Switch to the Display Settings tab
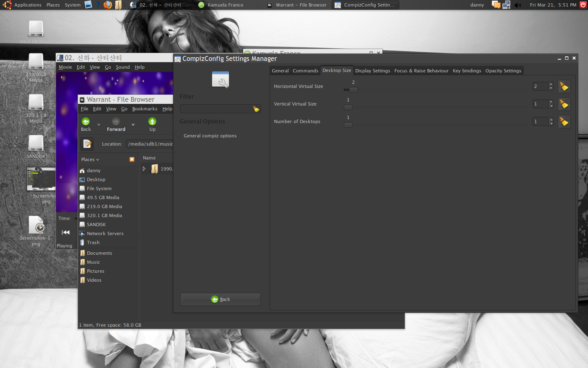Image resolution: width=588 pixels, height=368 pixels. tap(372, 71)
